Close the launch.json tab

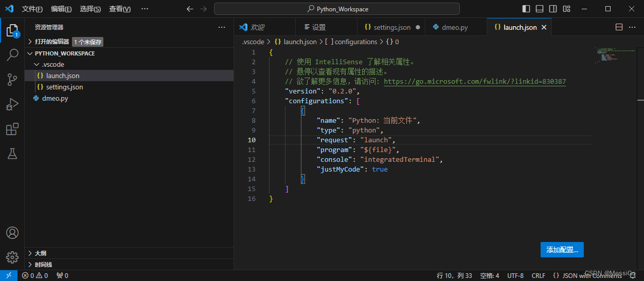coord(544,27)
